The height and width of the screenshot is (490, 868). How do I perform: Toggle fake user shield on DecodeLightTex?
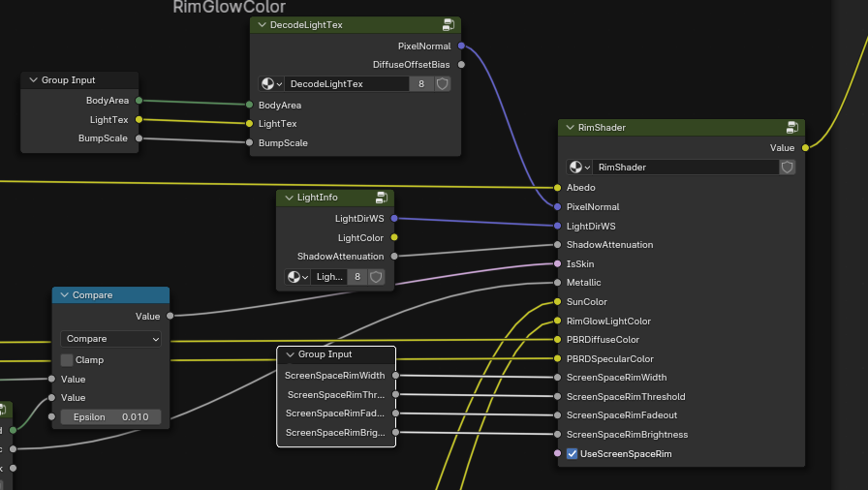pyautogui.click(x=443, y=84)
